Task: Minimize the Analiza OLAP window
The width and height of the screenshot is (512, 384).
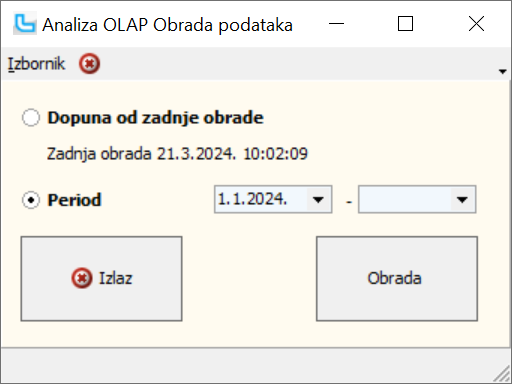Action: pyautogui.click(x=336, y=24)
